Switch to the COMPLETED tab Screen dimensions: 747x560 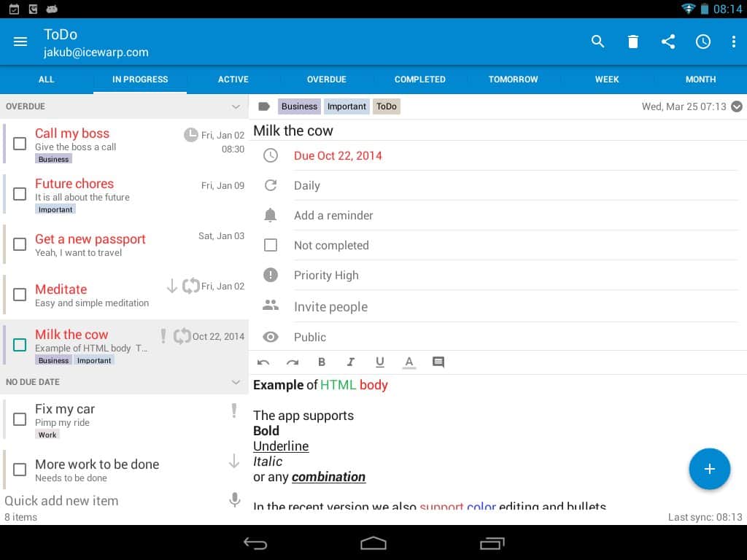click(x=419, y=79)
